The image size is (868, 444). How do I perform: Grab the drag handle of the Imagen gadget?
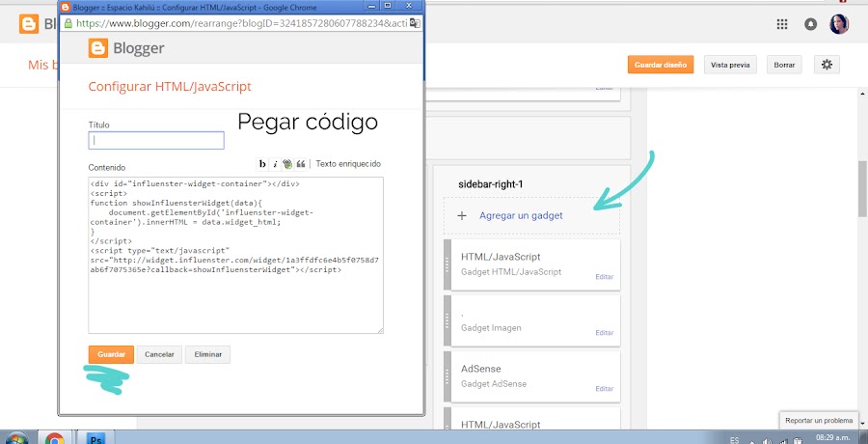point(448,320)
